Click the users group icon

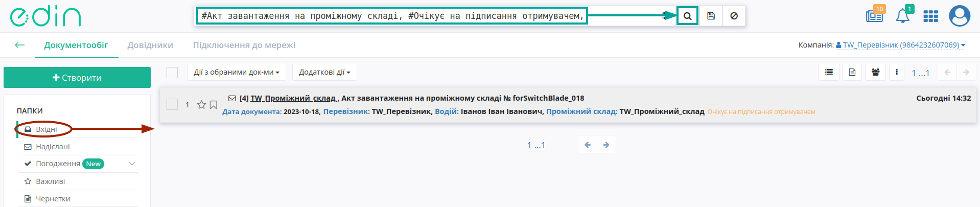(875, 72)
